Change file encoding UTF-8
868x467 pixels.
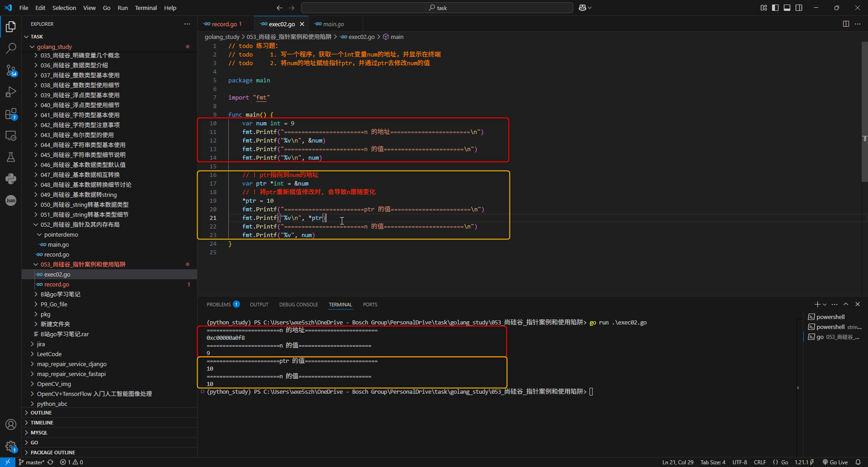point(740,462)
